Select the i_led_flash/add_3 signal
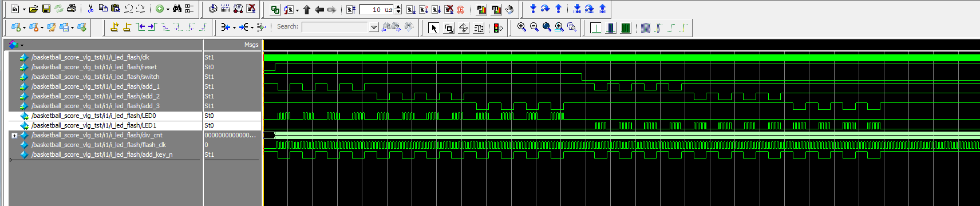980x206 pixels. (96, 106)
